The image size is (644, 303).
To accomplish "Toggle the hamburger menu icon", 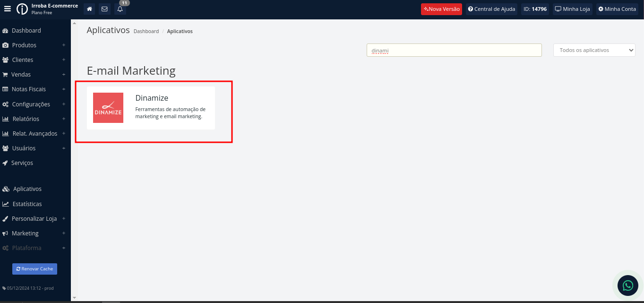I will [8, 9].
